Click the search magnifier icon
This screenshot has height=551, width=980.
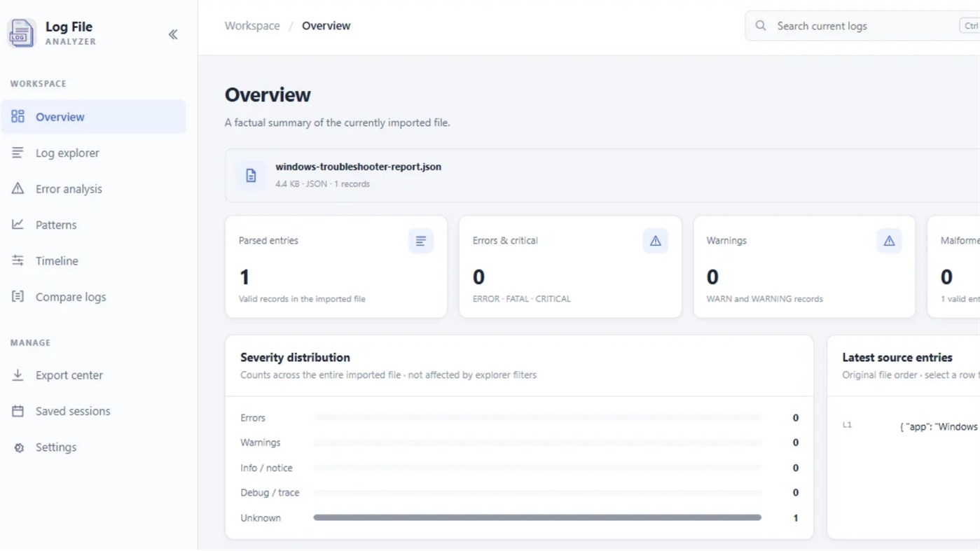pos(761,26)
